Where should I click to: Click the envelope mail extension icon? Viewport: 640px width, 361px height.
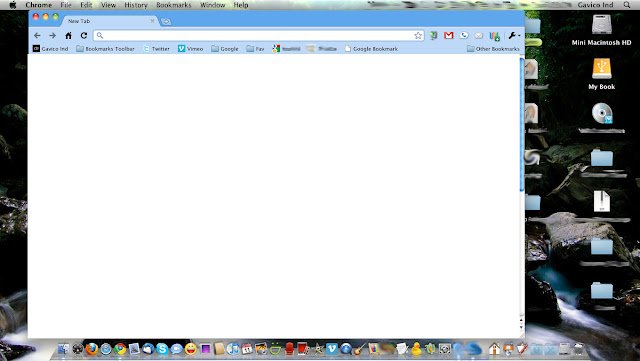(479, 36)
